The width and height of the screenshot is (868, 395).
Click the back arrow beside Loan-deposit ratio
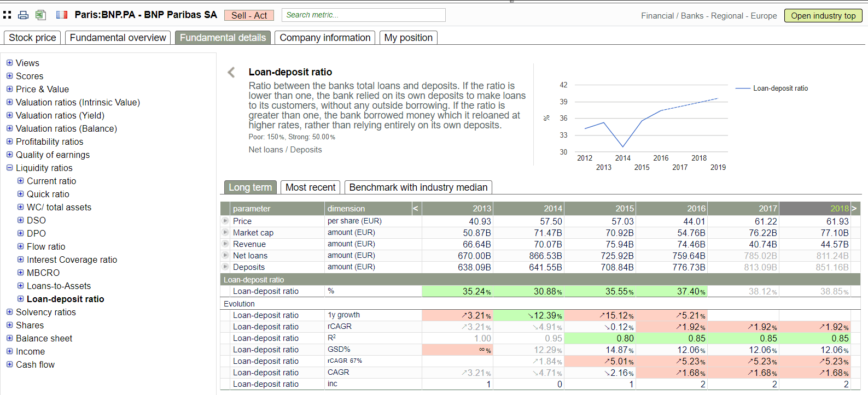(231, 72)
